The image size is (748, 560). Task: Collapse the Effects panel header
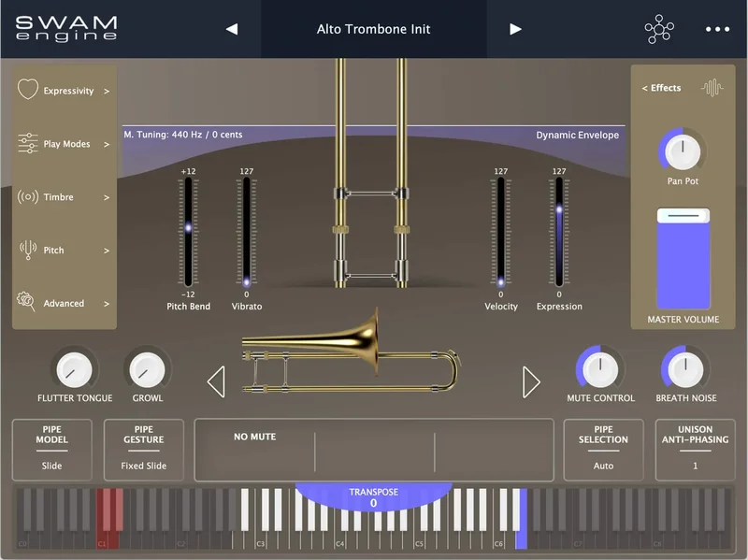click(x=661, y=88)
